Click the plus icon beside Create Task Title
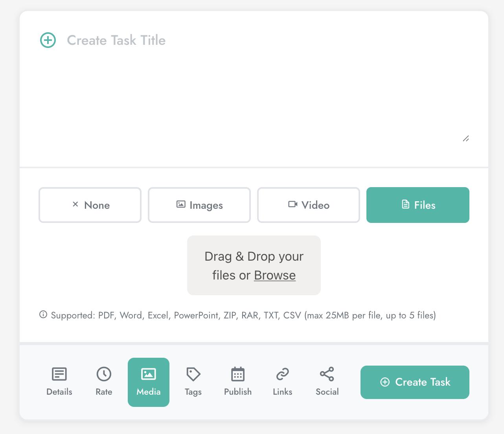This screenshot has width=504, height=434. point(48,40)
